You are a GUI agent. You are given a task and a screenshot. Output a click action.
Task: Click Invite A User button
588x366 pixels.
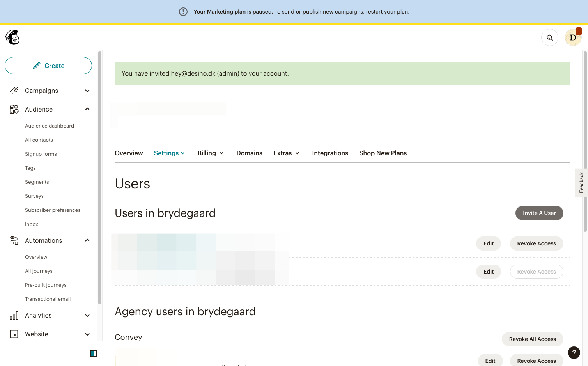[x=539, y=213]
